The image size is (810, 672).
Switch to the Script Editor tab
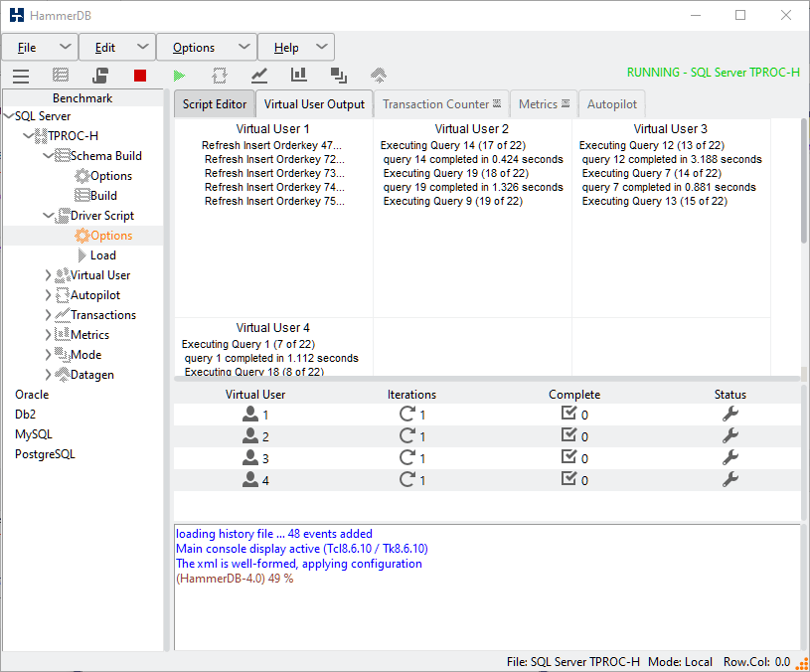tap(213, 103)
